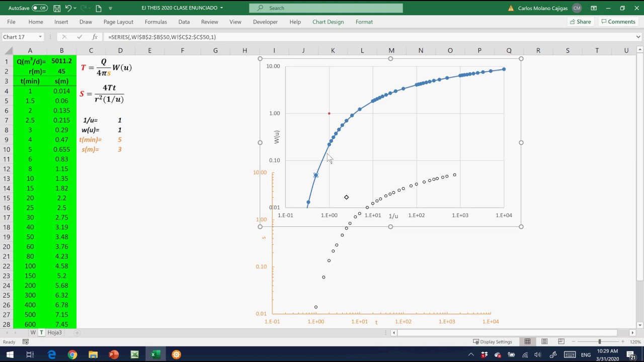Open the Chart Design tab
The width and height of the screenshot is (644, 362).
[x=328, y=22]
